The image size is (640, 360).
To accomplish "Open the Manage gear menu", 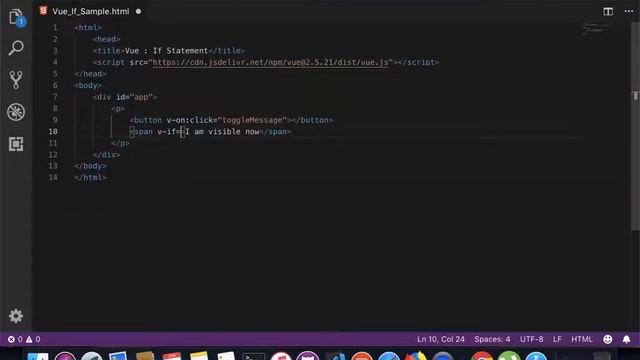I will tap(16, 316).
